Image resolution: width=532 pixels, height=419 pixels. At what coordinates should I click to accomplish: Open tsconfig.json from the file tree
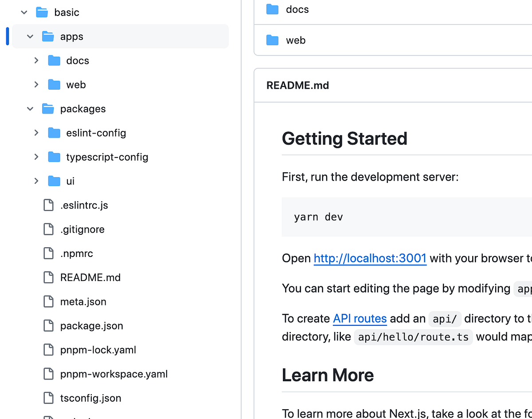[x=90, y=398]
